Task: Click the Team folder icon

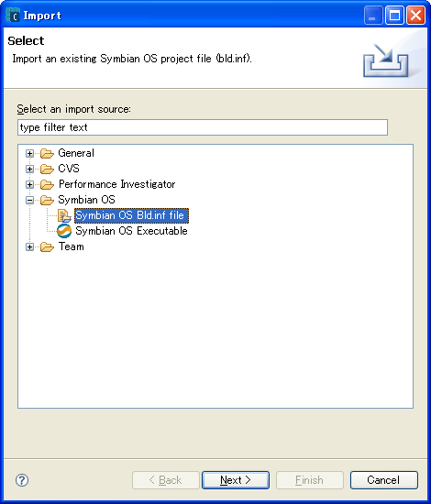Action: click(47, 247)
